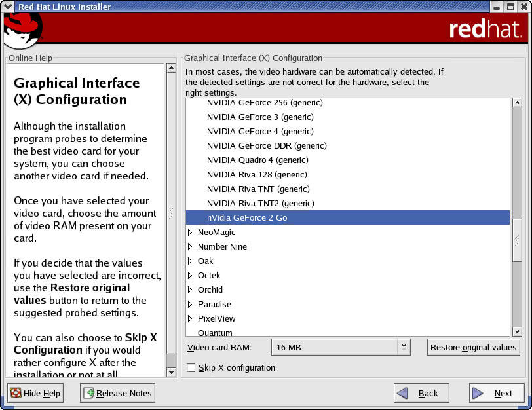The image size is (532, 410).
Task: Select NVIDIA GeForce 3 (generic)
Action: point(348,117)
